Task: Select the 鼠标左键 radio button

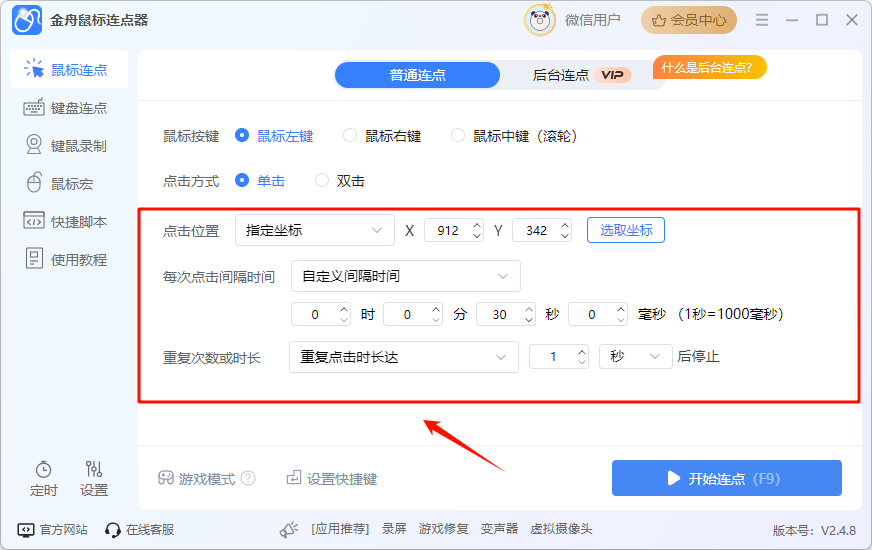Action: [x=242, y=136]
